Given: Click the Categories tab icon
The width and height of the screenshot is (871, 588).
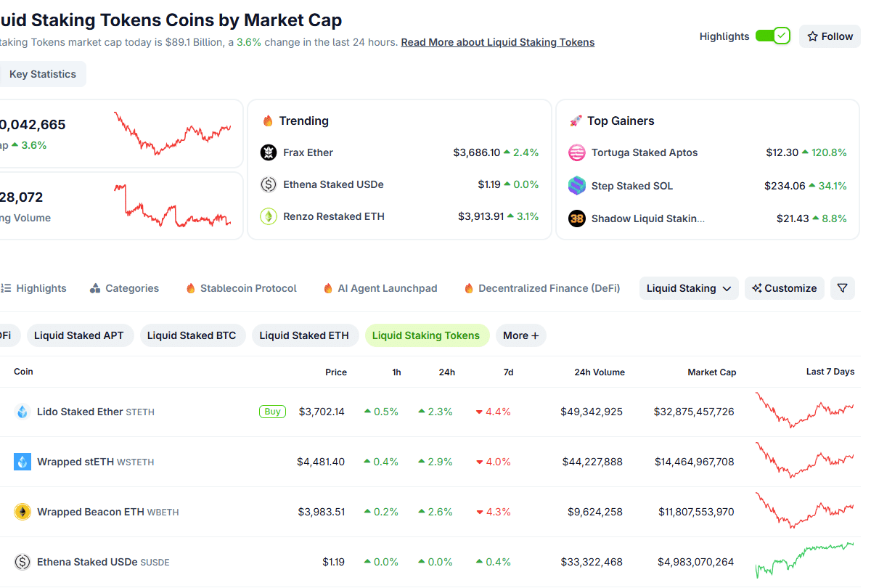Looking at the screenshot, I should pyautogui.click(x=95, y=288).
